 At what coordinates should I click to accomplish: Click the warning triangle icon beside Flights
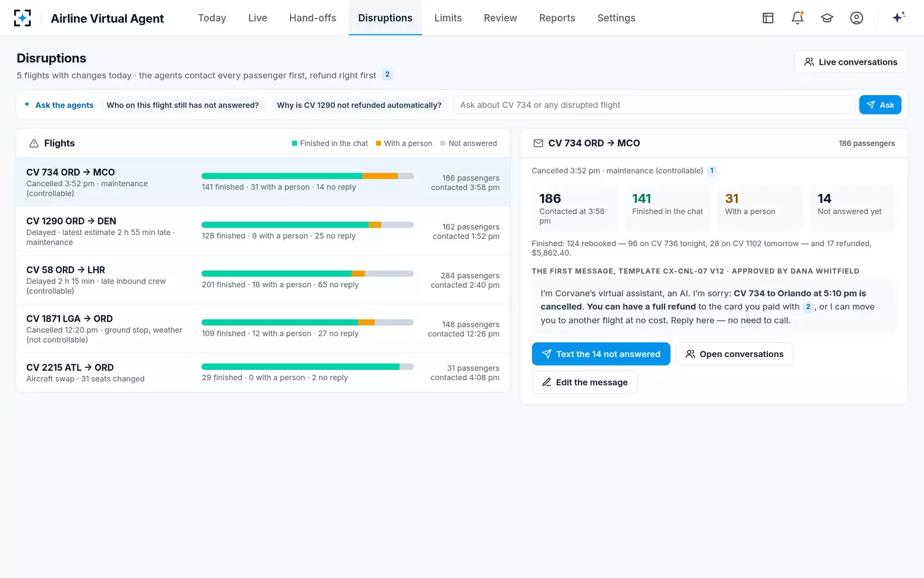click(x=34, y=143)
